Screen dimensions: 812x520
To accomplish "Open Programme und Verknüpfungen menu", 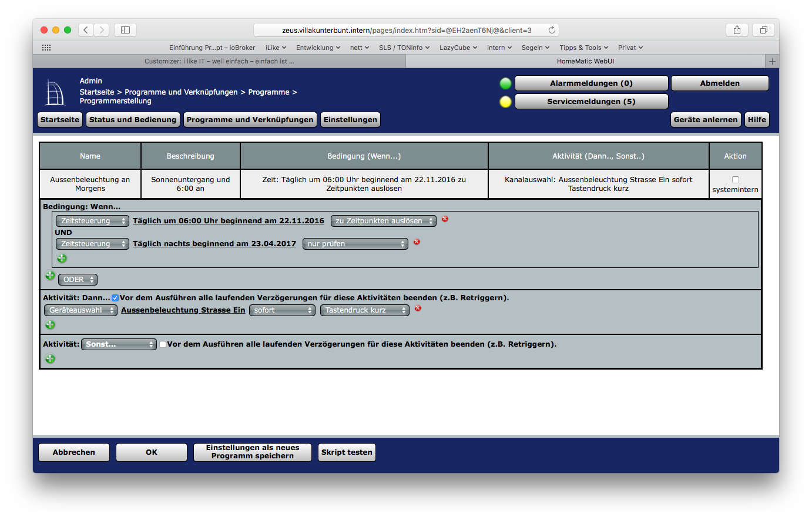I will pos(250,119).
